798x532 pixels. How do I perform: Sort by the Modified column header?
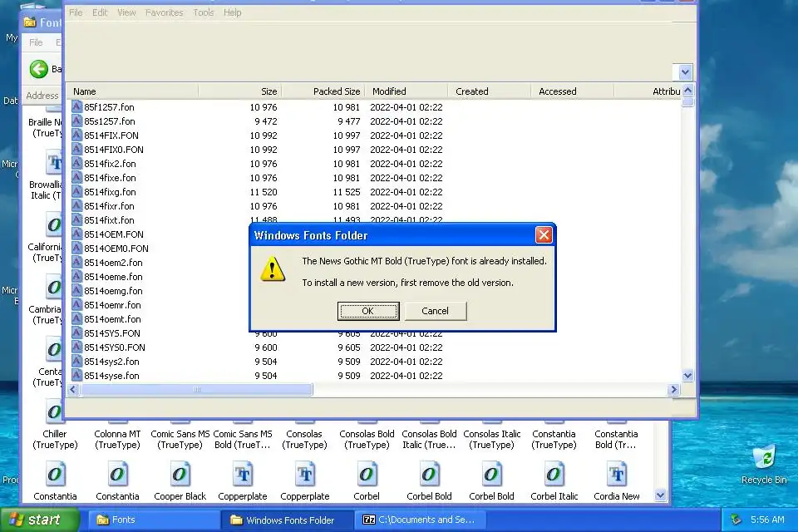point(406,91)
